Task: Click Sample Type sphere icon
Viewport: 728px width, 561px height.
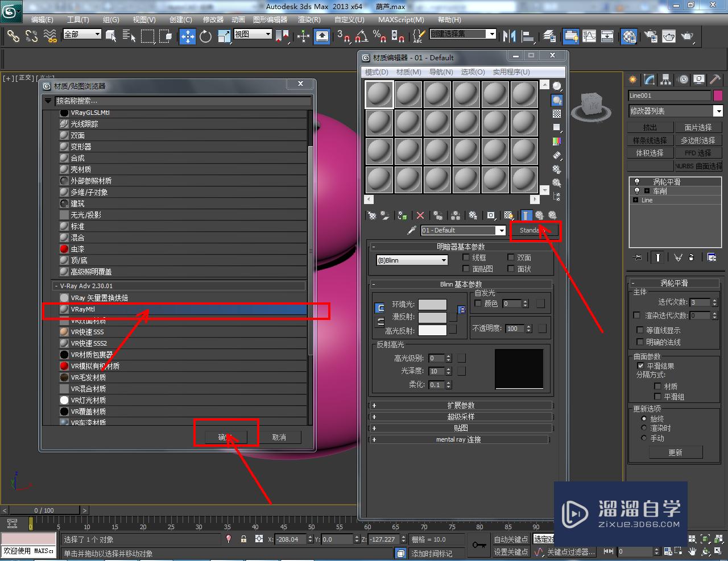Action: [557, 86]
